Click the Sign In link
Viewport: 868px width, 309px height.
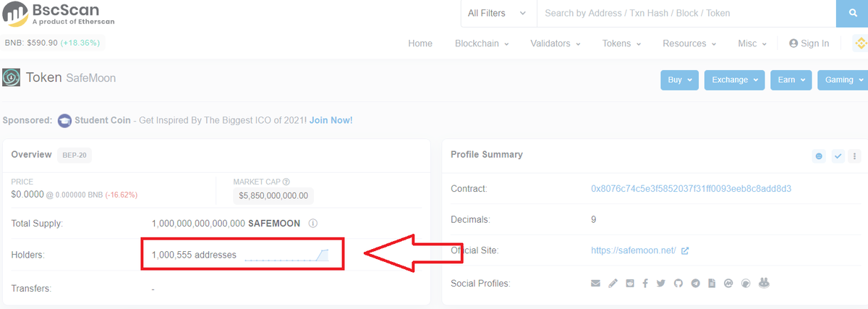point(815,43)
